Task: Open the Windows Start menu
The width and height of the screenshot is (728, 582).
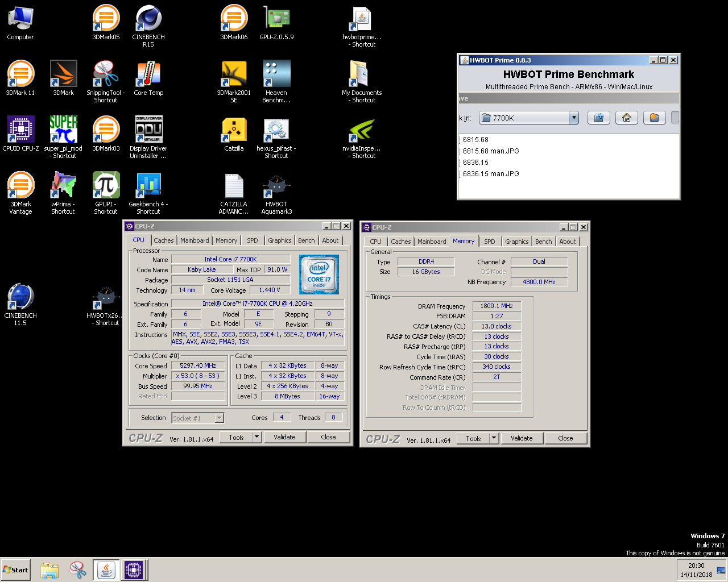Action: pos(15,570)
